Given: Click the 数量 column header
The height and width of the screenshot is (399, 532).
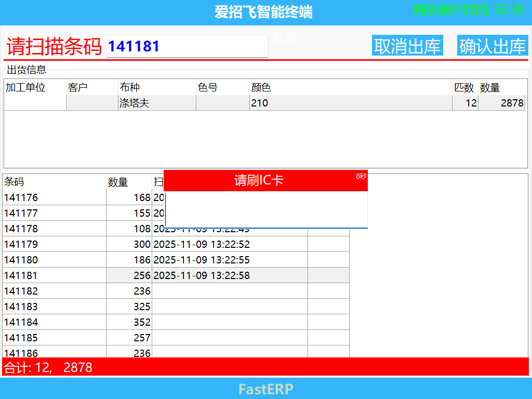Looking at the screenshot, I should tap(117, 182).
